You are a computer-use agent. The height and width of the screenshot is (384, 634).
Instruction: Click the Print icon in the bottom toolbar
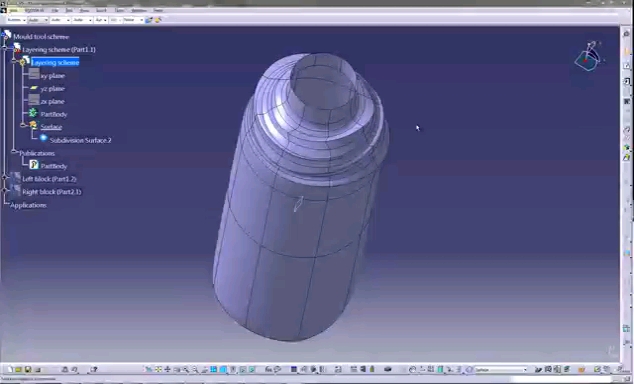38,369
